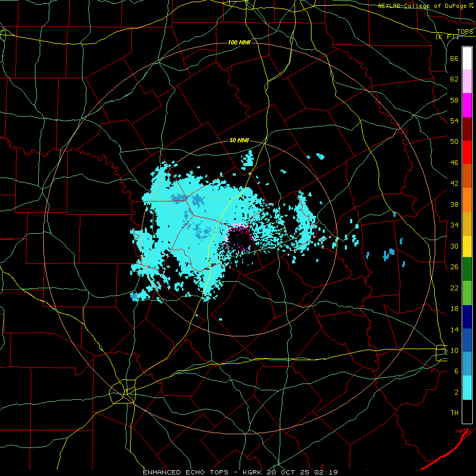The image size is (476, 476).
Task: Click the legend value 54
Action: 454,121
